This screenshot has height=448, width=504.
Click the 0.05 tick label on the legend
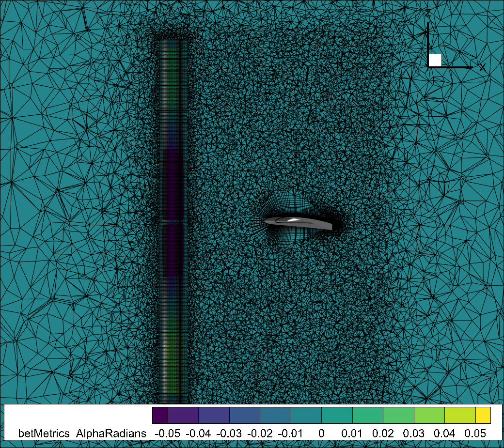pyautogui.click(x=475, y=433)
